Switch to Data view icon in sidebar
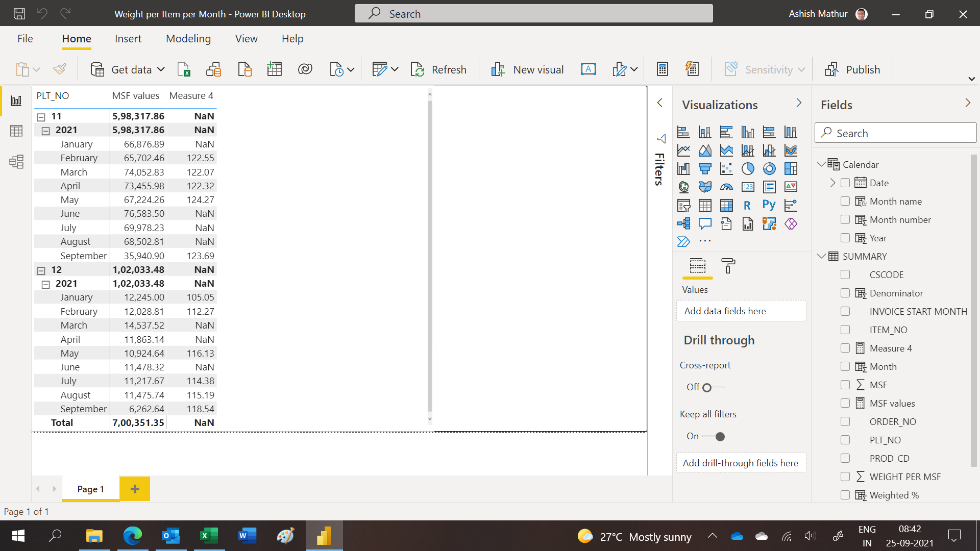980x551 pixels. coord(16,131)
